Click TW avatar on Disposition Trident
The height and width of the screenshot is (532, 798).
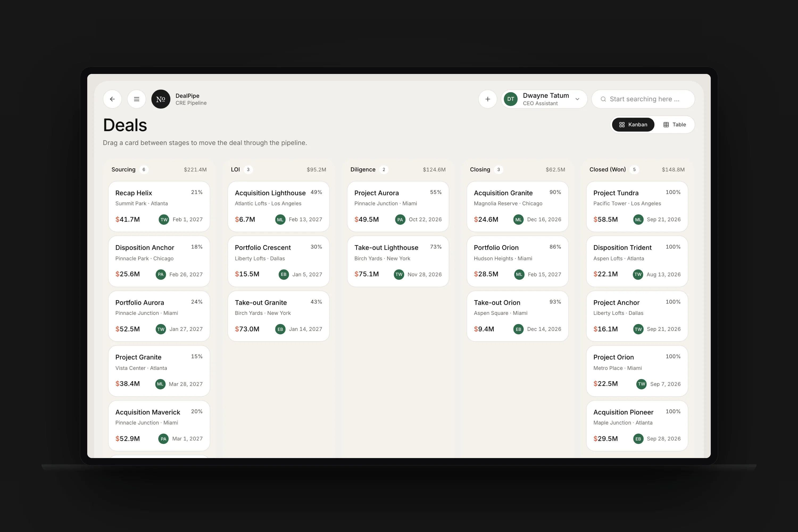click(x=638, y=274)
